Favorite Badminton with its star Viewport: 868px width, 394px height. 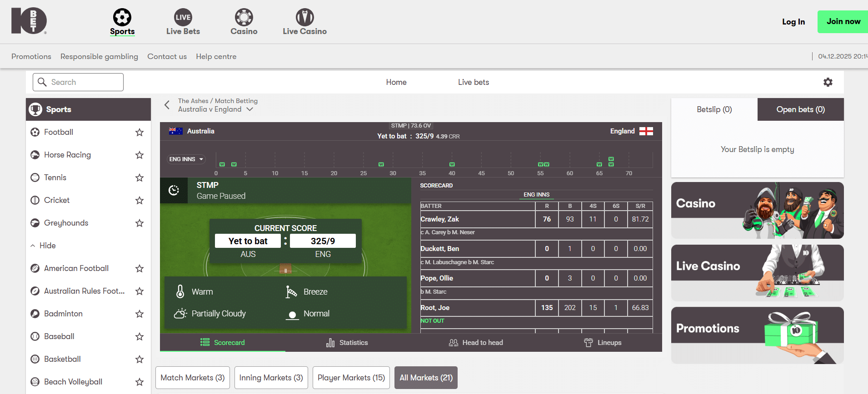(x=140, y=314)
